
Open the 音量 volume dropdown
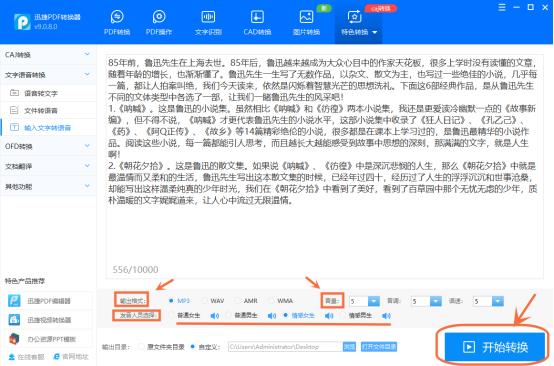tap(374, 301)
